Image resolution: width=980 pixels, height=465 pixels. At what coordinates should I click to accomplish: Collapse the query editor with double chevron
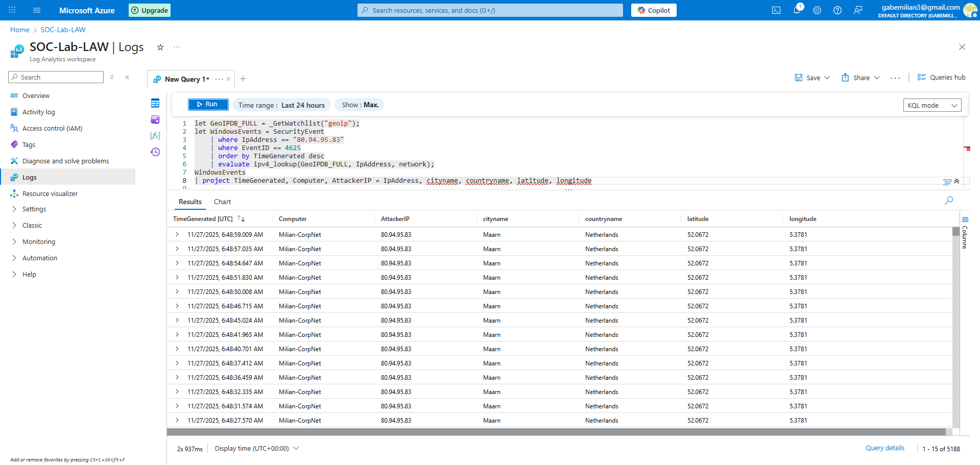(957, 181)
